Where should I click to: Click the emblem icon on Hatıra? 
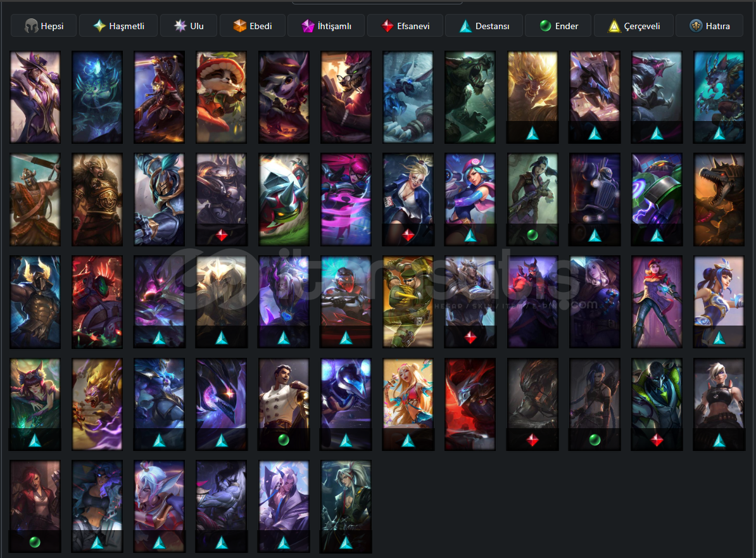point(696,26)
